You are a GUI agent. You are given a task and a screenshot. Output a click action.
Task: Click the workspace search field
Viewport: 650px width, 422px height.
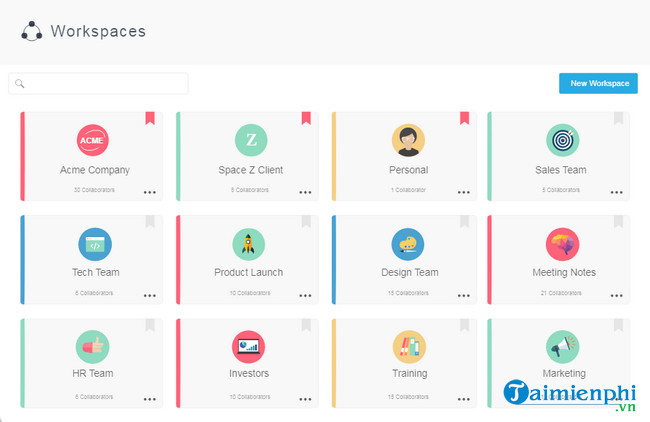point(98,84)
